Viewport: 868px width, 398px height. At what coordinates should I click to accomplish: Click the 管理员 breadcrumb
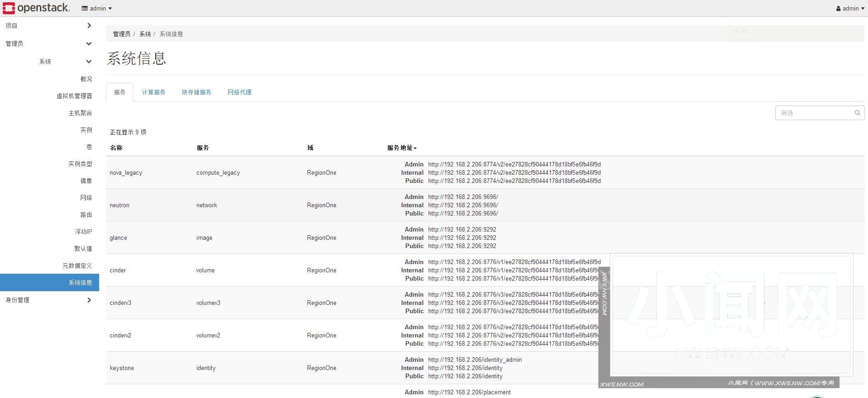(122, 34)
